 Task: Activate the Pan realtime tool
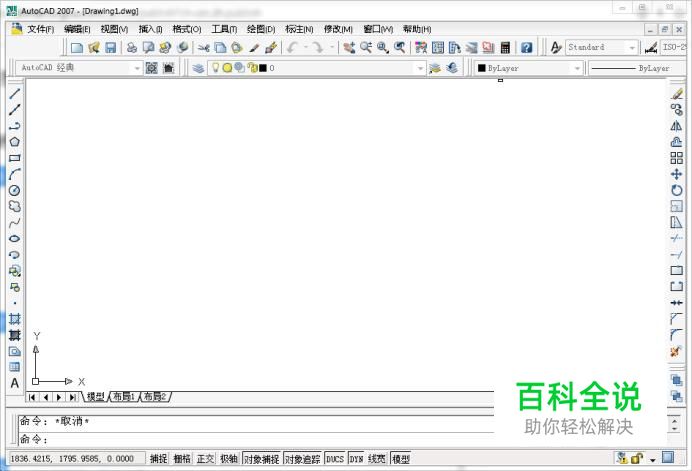[x=349, y=47]
